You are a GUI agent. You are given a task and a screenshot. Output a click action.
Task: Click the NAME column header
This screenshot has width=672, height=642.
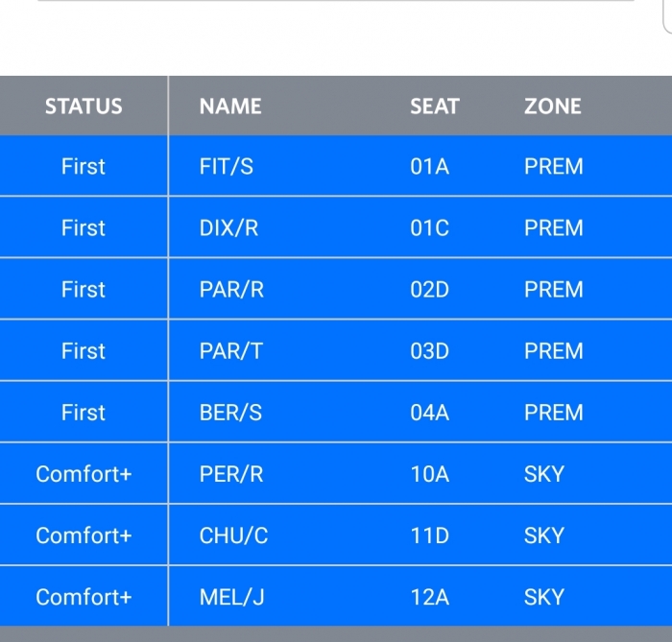point(230,107)
